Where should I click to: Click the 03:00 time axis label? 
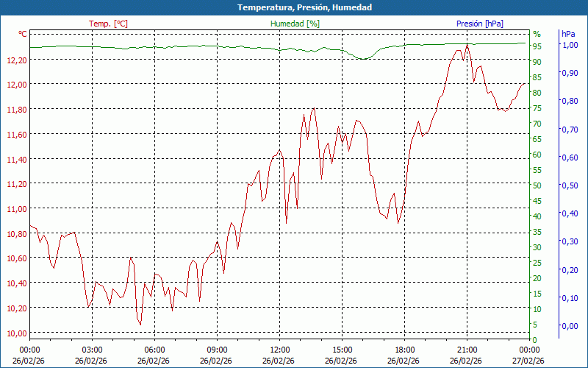pos(92,350)
